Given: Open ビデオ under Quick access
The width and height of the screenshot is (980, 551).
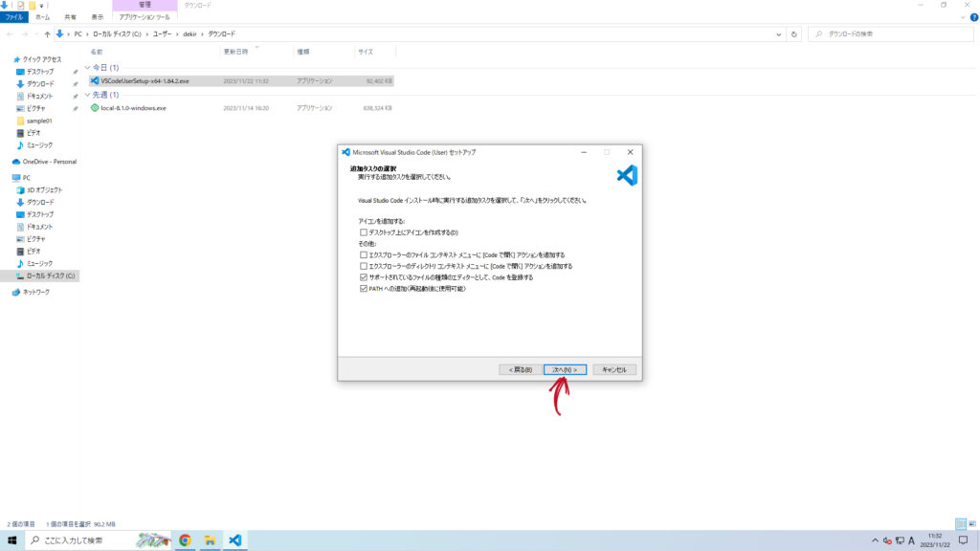Looking at the screenshot, I should pyautogui.click(x=33, y=133).
